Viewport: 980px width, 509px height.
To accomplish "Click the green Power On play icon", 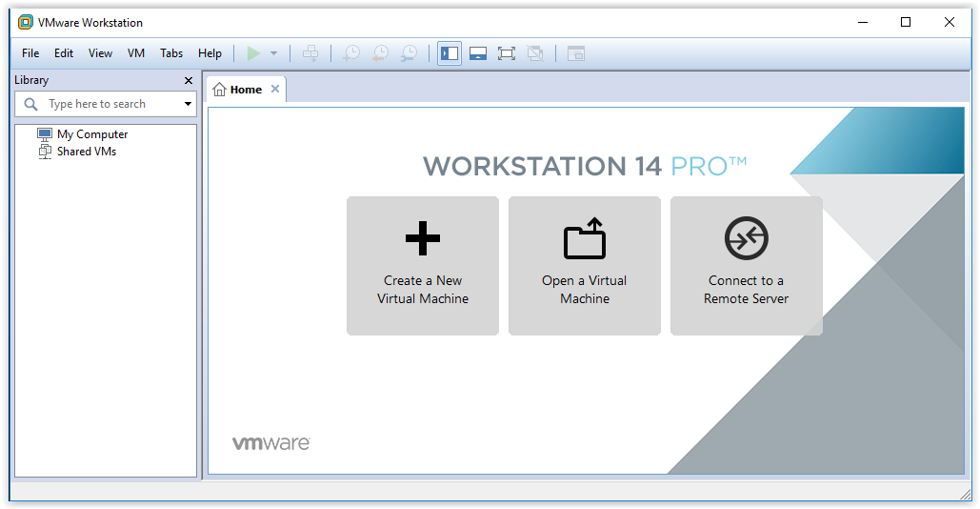I will coord(253,53).
